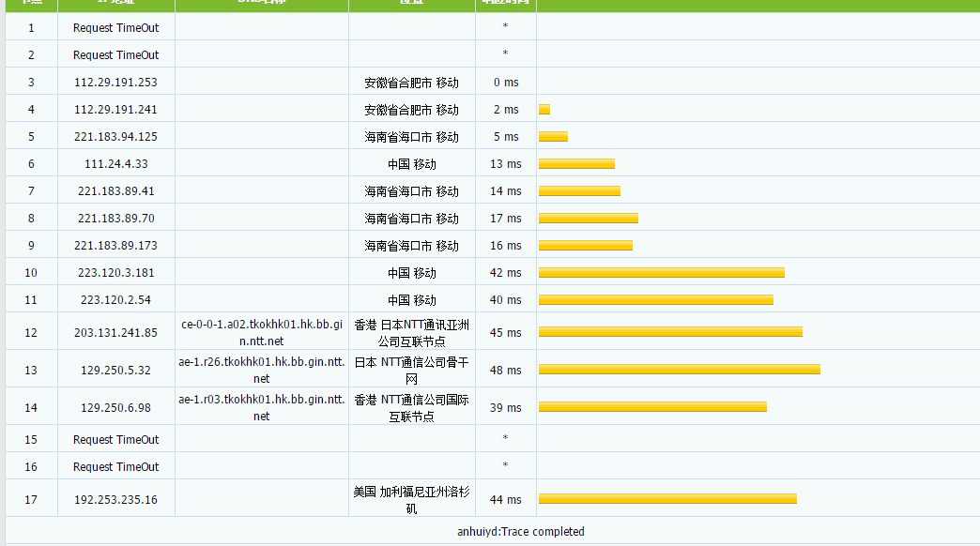Screen dimensions: 980x546
Task: Select IP 221.183.89.70
Action: point(115,219)
